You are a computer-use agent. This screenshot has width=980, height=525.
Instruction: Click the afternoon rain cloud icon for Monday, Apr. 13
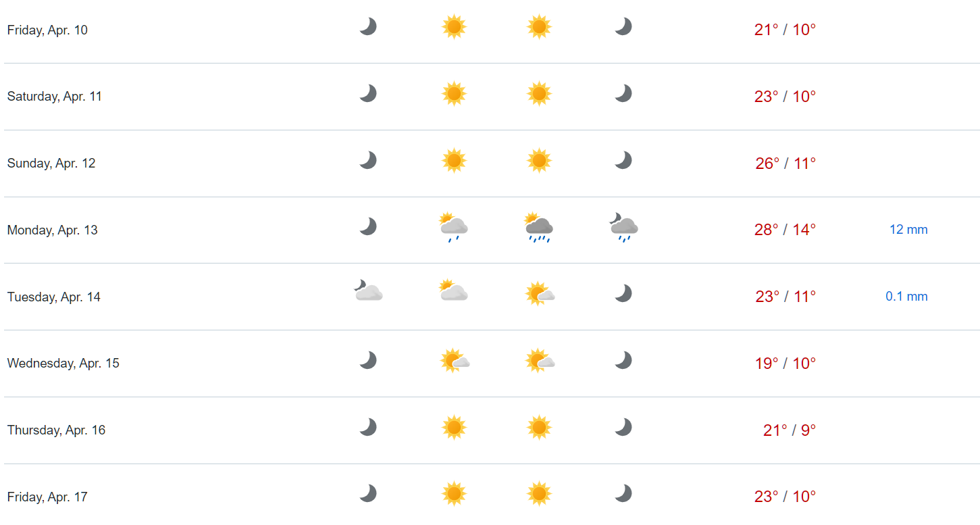pyautogui.click(x=538, y=228)
